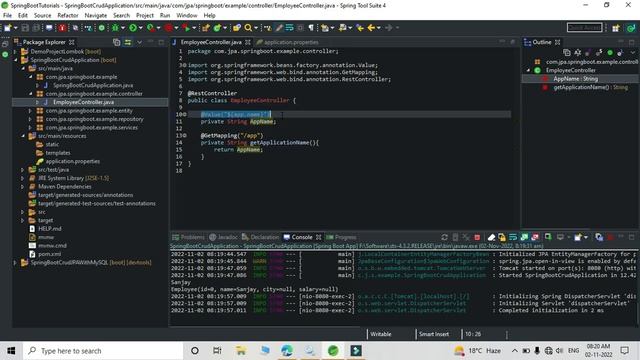Toggle Hide Static Members in Outline
Screen dimensions: 640x360
[x=599, y=53]
